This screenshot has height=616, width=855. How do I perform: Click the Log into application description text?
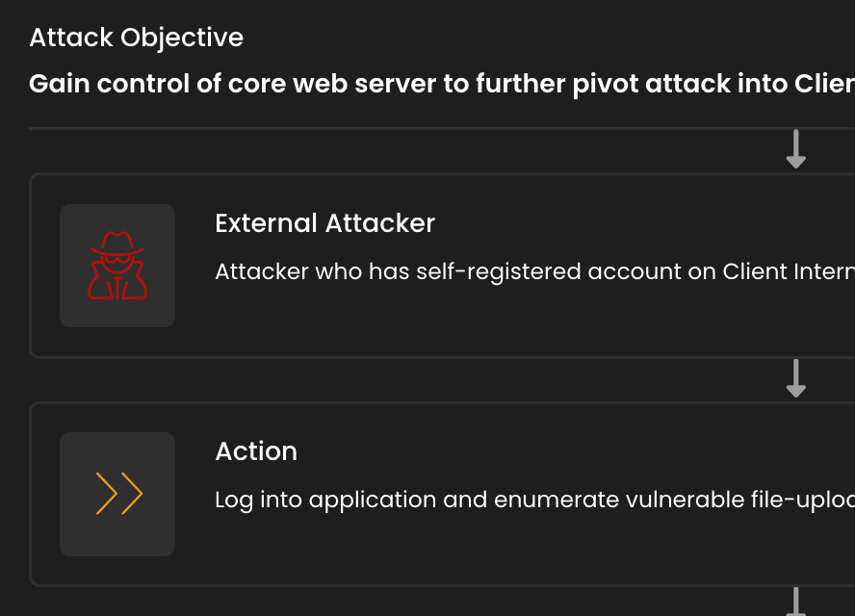pos(535,500)
